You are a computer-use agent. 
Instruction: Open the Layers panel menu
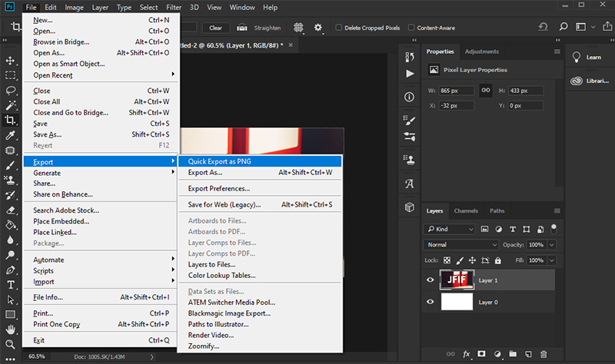[x=557, y=211]
